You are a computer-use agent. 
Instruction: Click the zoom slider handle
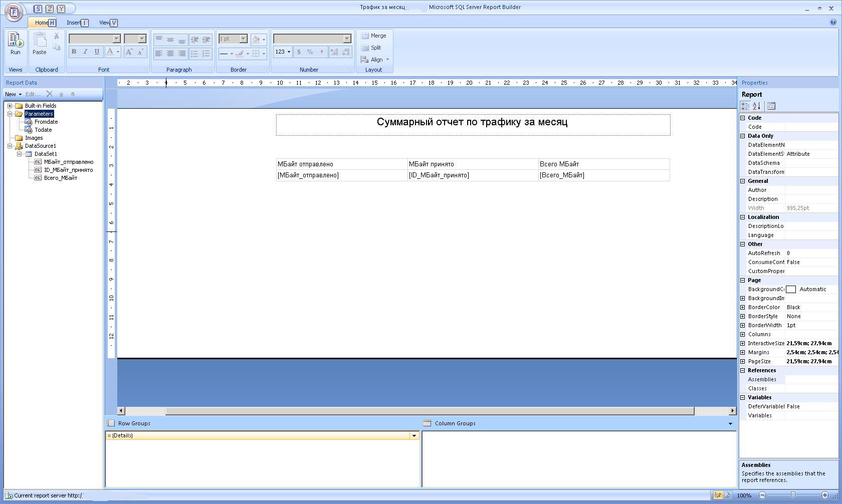[x=793, y=495]
